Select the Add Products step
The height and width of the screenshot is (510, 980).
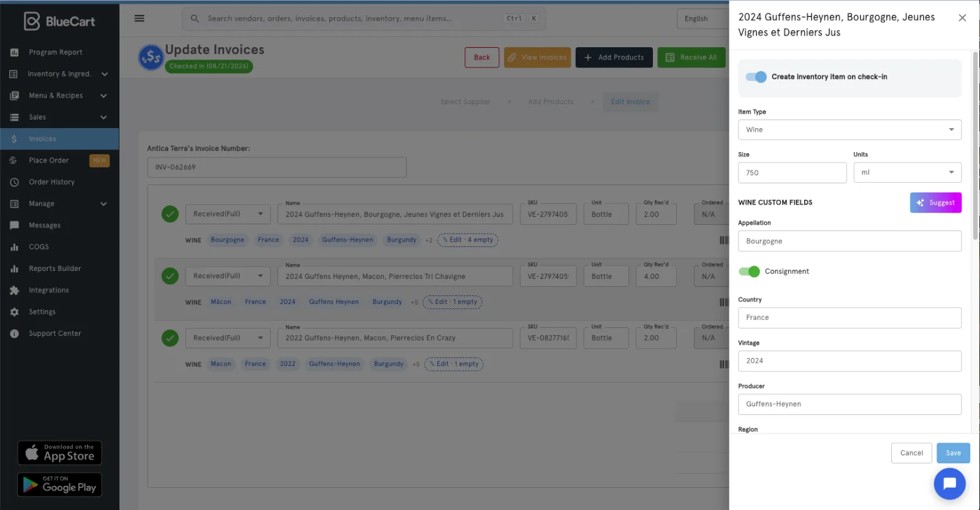click(x=551, y=102)
